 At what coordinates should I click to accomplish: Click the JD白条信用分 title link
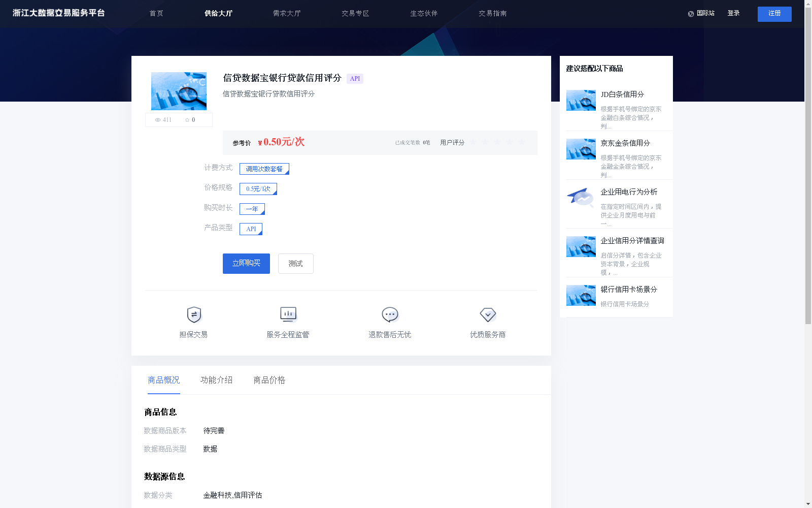[622, 94]
